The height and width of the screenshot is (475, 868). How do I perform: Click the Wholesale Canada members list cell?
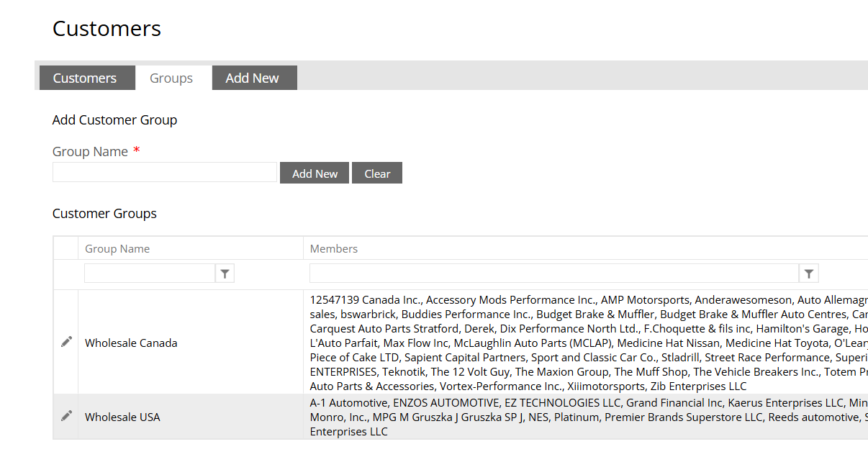coord(586,343)
